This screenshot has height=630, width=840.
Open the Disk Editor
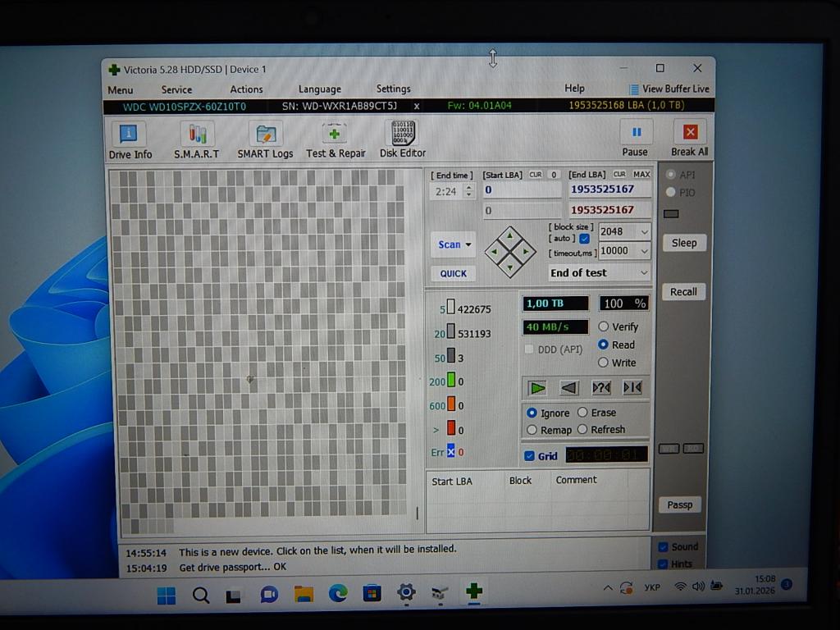pyautogui.click(x=403, y=139)
